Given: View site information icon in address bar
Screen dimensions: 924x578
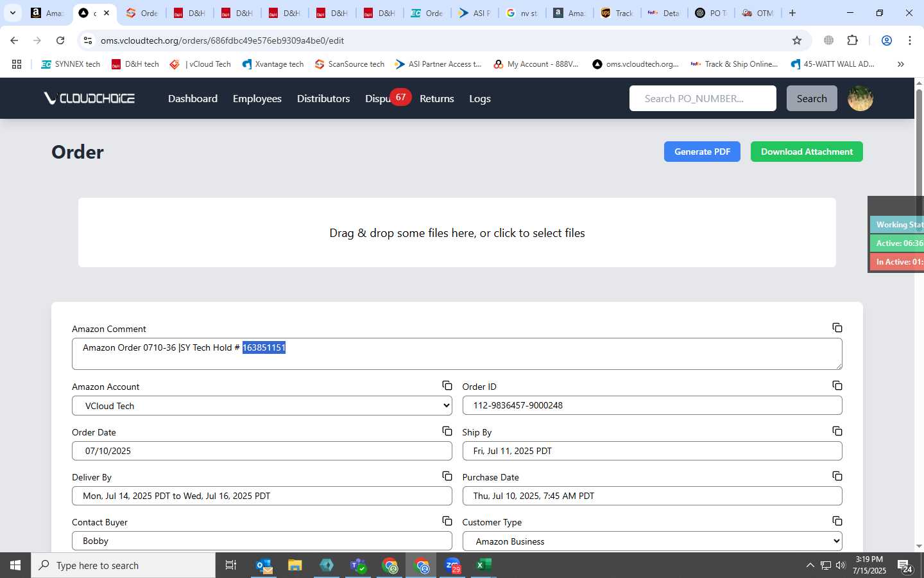Looking at the screenshot, I should pos(88,40).
